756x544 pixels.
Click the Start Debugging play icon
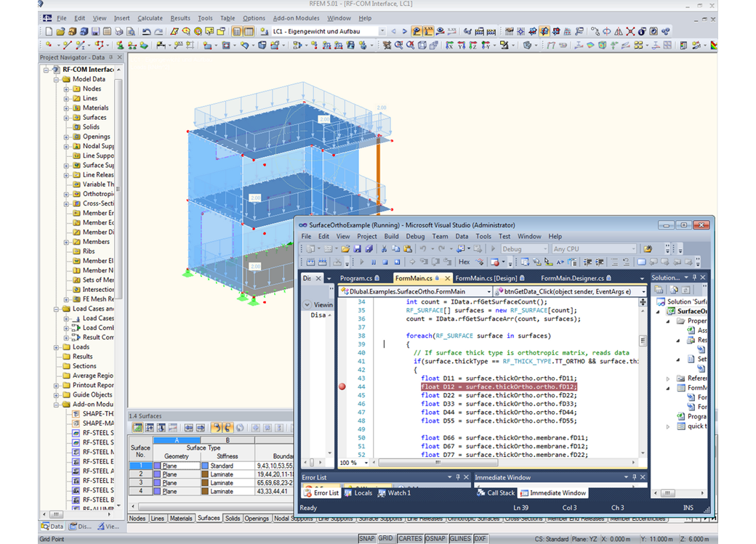[493, 248]
